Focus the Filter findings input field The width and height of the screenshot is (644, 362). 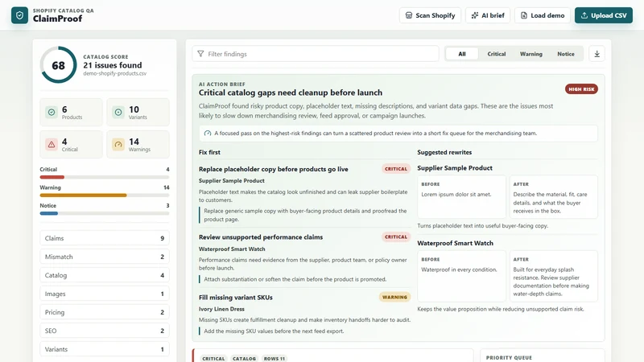(316, 54)
